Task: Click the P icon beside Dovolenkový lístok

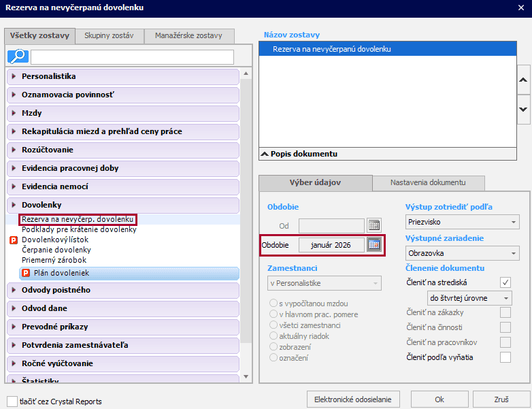Action: coord(14,240)
